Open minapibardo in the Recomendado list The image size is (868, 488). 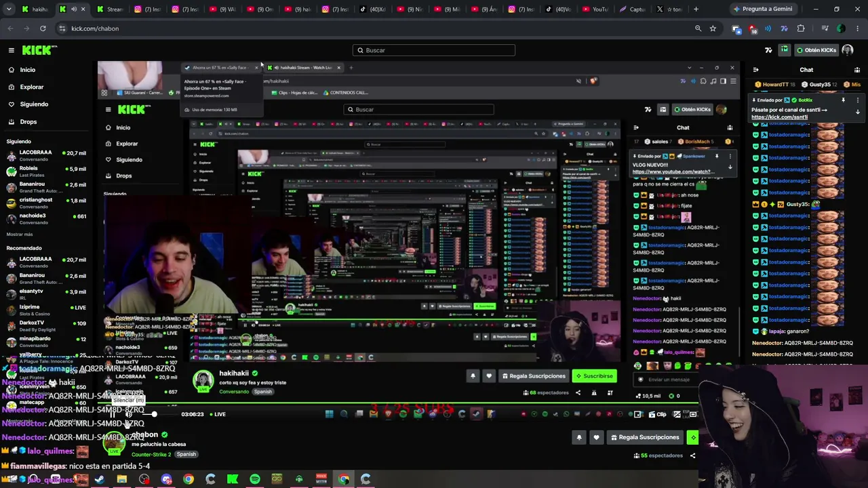point(46,342)
